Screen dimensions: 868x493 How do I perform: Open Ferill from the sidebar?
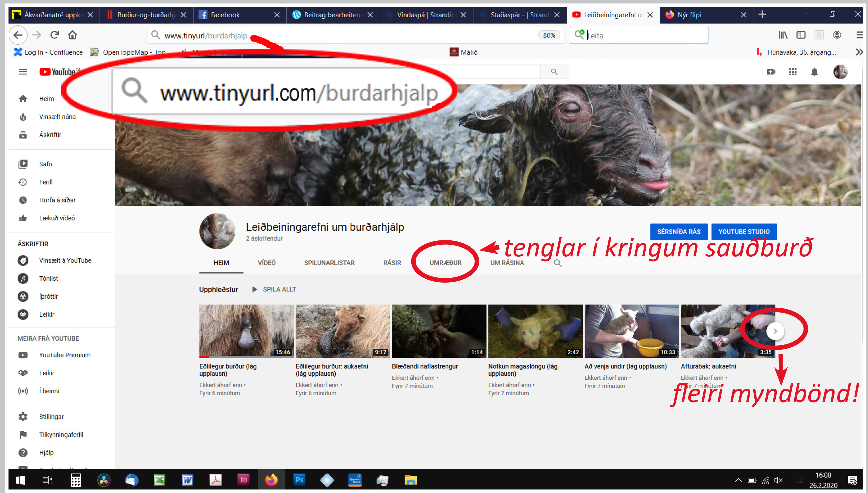[x=46, y=182]
